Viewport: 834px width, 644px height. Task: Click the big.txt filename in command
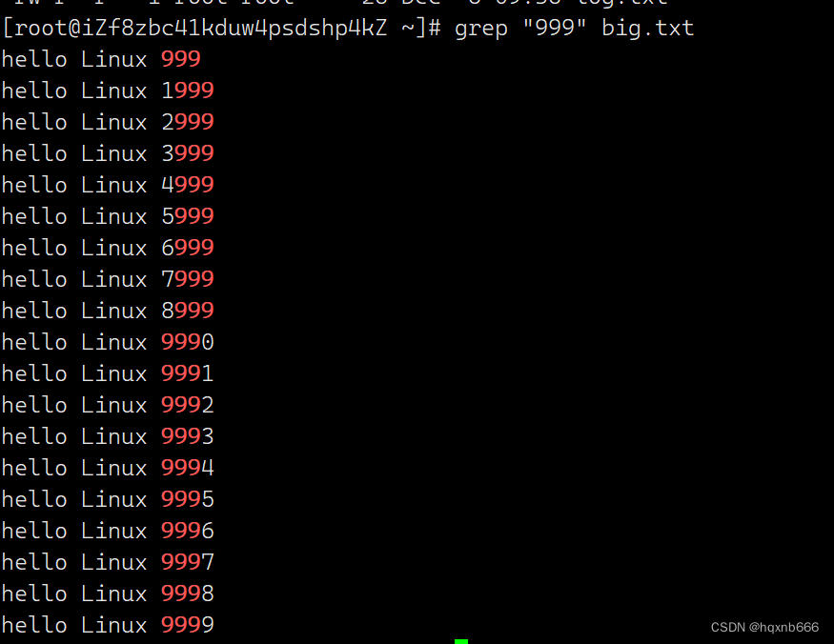coord(647,28)
